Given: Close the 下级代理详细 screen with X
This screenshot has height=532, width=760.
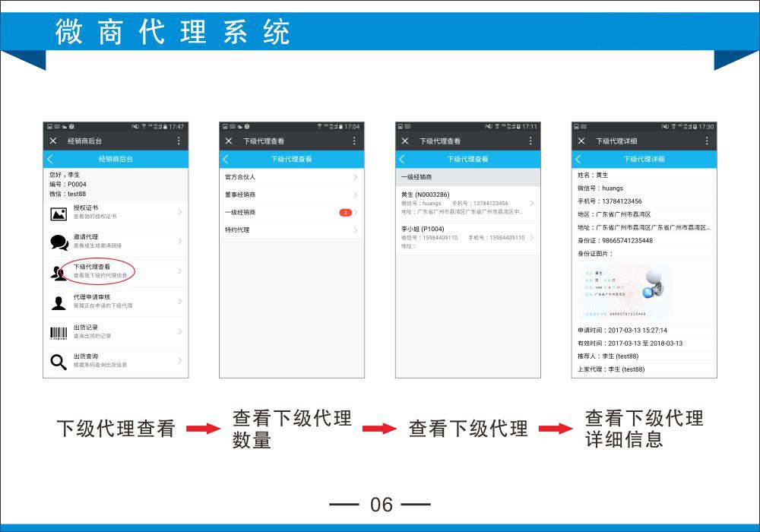Looking at the screenshot, I should pos(581,141).
